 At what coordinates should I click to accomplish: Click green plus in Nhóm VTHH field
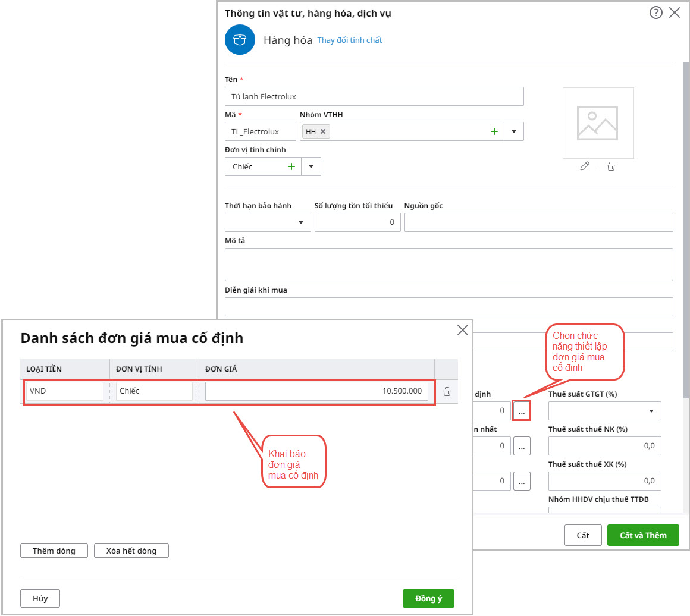[x=494, y=131]
